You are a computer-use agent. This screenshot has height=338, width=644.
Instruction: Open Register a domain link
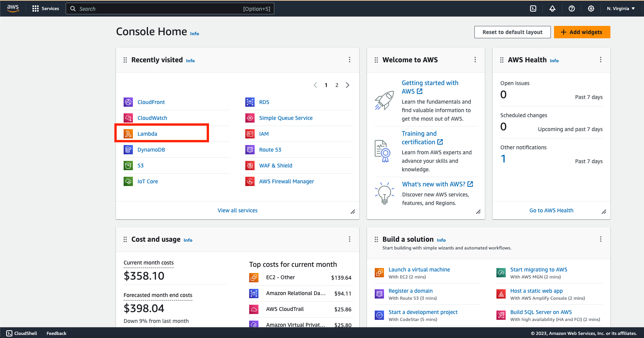(411, 291)
